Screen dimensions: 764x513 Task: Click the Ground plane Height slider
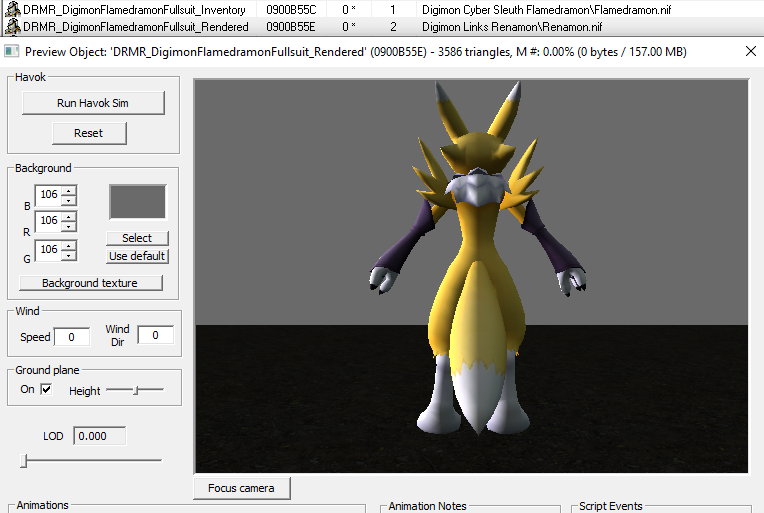(135, 390)
